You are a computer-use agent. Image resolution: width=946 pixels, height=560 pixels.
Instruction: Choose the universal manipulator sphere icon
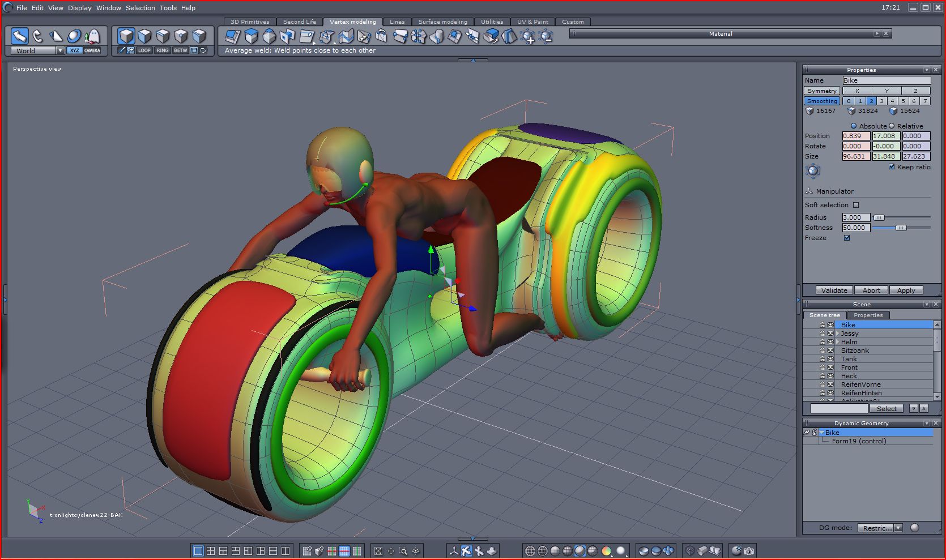(74, 36)
